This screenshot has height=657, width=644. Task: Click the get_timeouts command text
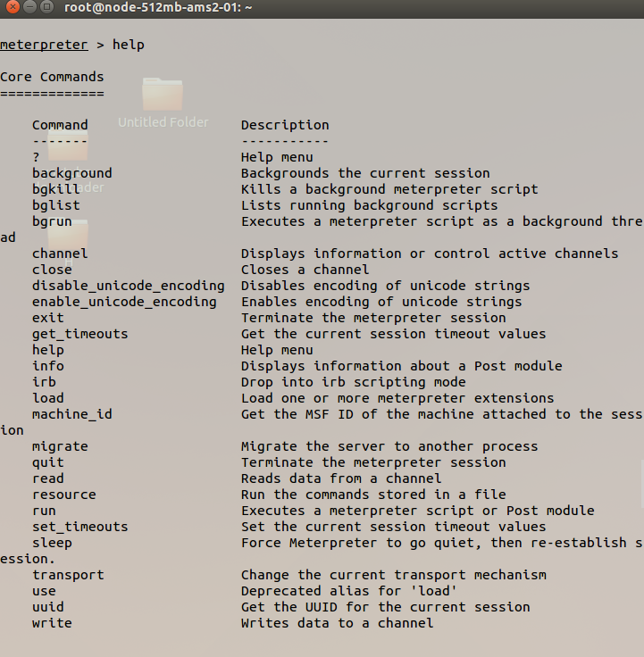(x=79, y=334)
